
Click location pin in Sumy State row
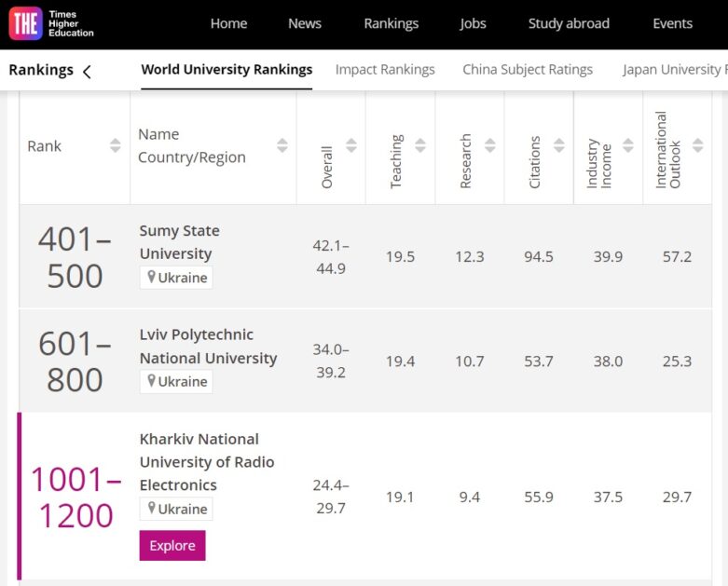(x=151, y=277)
